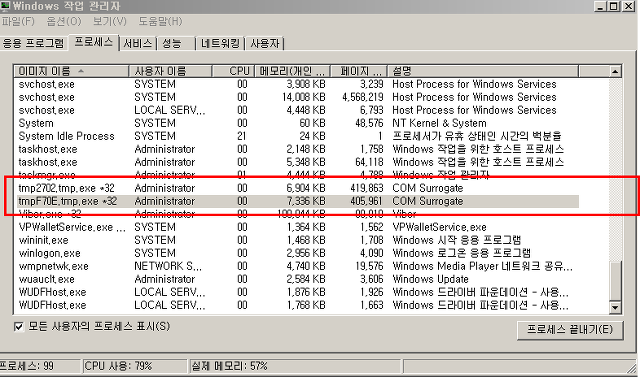
Task: Switch to the 응용 프로그램 tab
Action: (33, 43)
